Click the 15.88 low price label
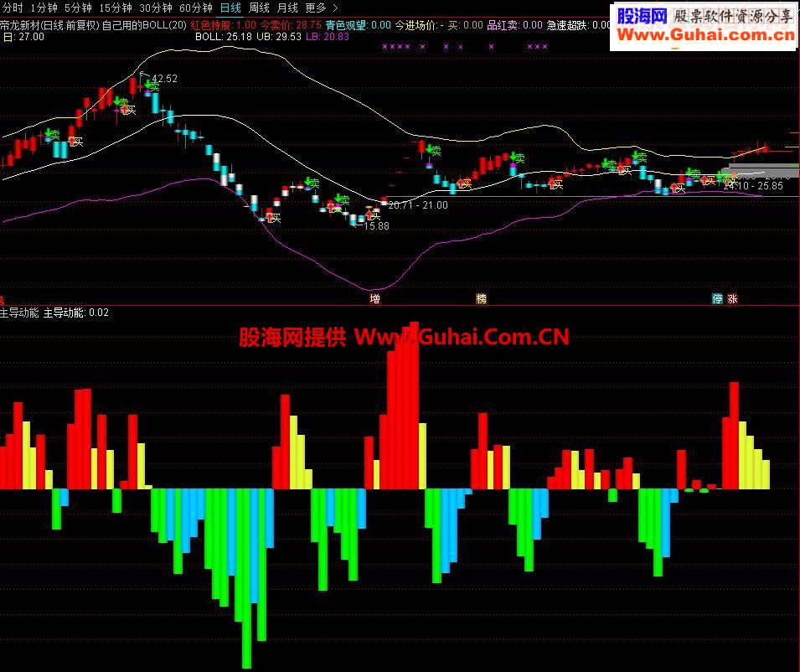Screen dimensions: 800x672 point(376,226)
